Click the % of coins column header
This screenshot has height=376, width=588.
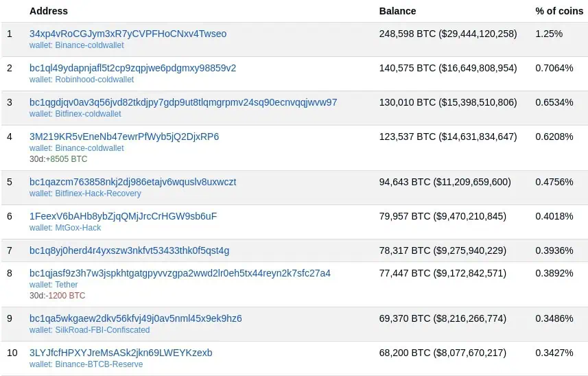[559, 11]
